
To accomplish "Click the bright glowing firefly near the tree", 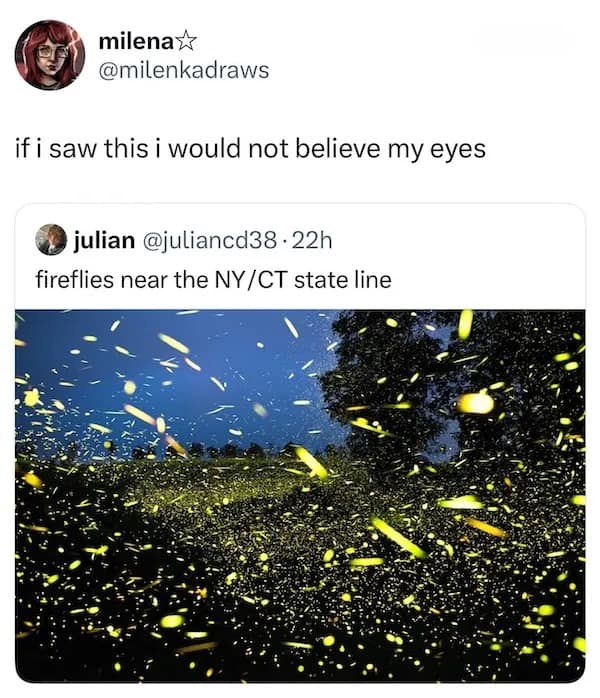I will pyautogui.click(x=476, y=402).
